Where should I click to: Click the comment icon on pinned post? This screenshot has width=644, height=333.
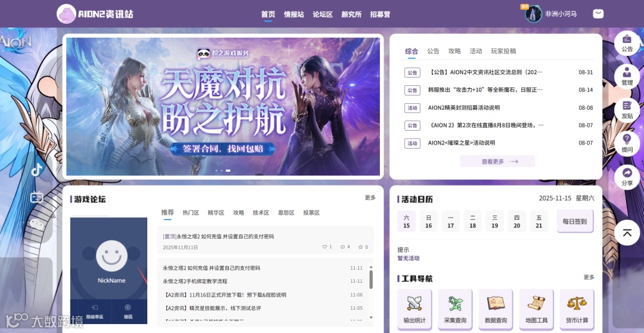342,247
